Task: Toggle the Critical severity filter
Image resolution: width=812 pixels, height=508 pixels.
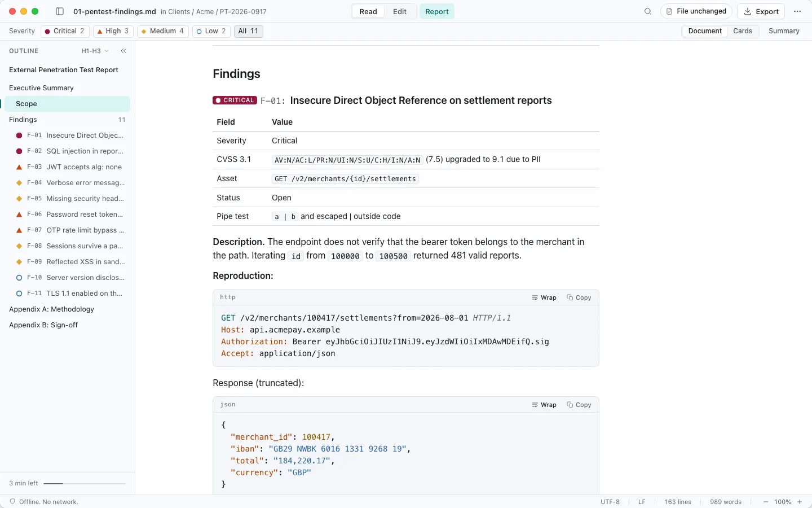Action: [x=65, y=31]
